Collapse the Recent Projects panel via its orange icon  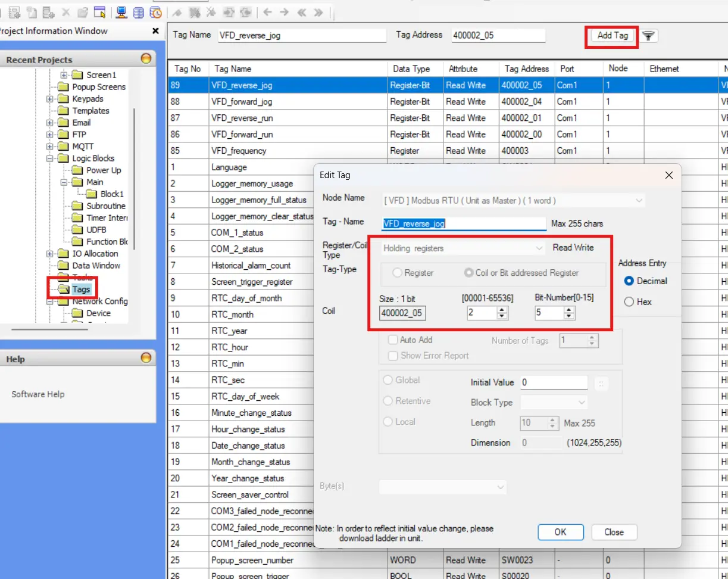[x=147, y=58]
